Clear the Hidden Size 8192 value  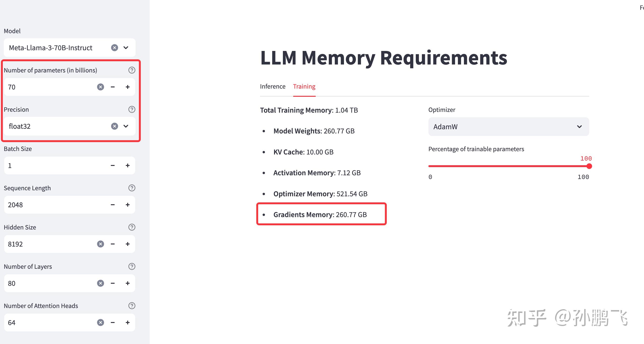101,244
